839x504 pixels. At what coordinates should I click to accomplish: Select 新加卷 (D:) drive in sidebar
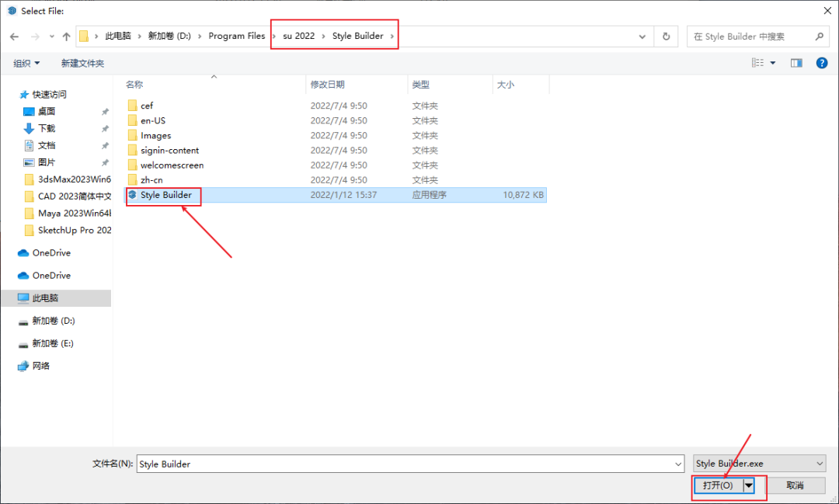53,321
